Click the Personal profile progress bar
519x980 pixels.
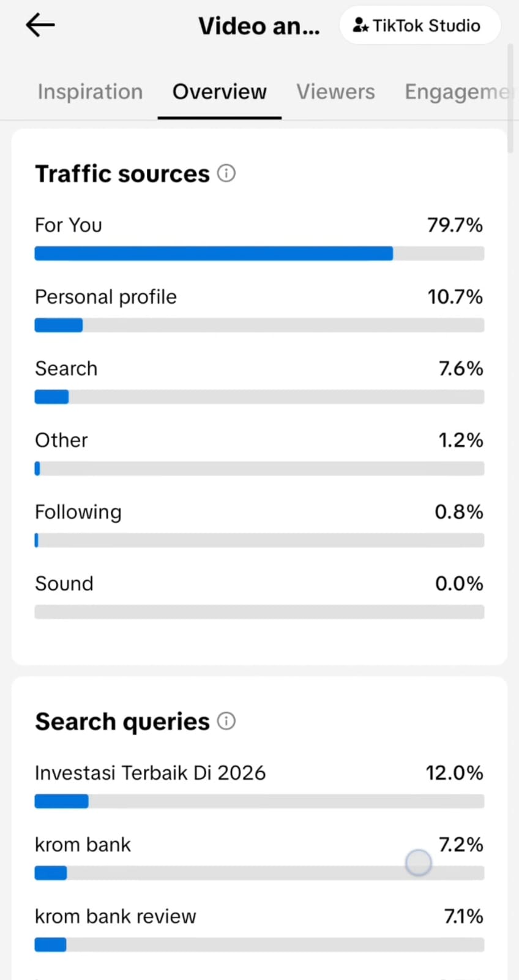pos(259,325)
